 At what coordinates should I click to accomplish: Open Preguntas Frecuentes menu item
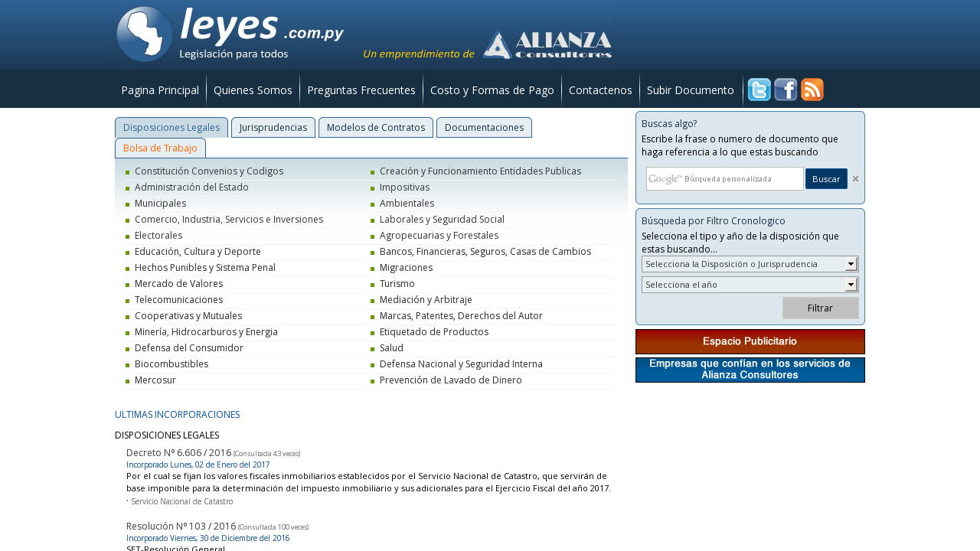coord(361,90)
